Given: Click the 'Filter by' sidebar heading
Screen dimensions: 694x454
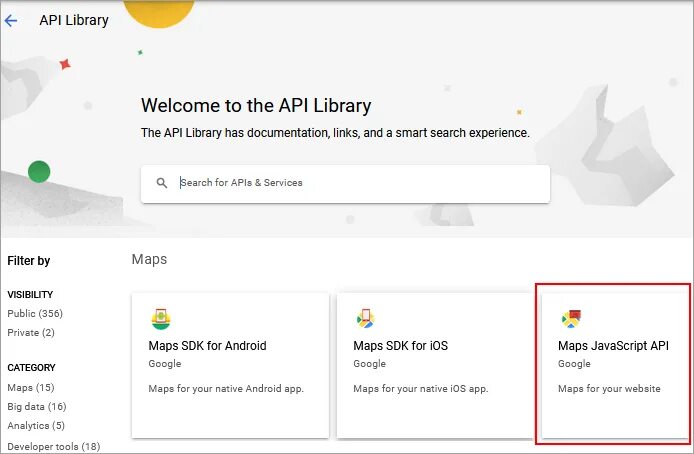Looking at the screenshot, I should [x=29, y=261].
